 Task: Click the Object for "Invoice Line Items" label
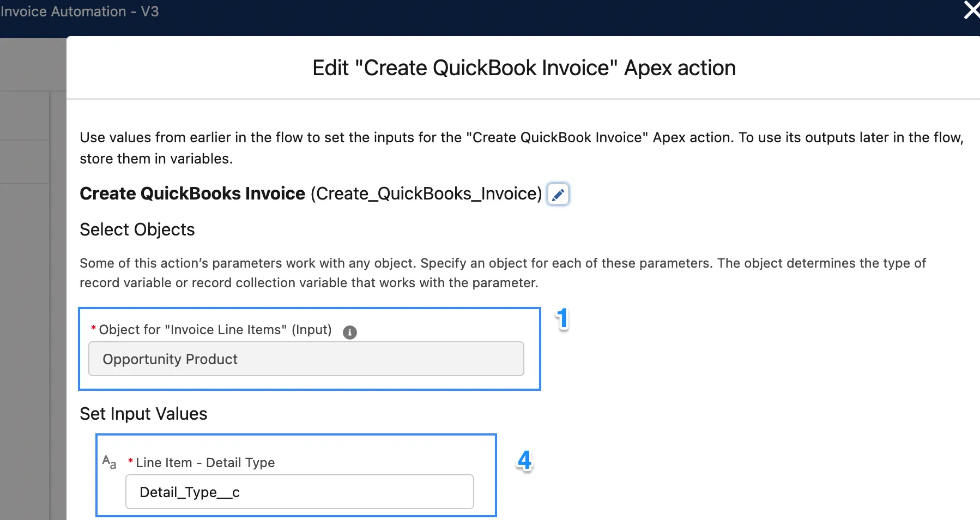pyautogui.click(x=215, y=330)
